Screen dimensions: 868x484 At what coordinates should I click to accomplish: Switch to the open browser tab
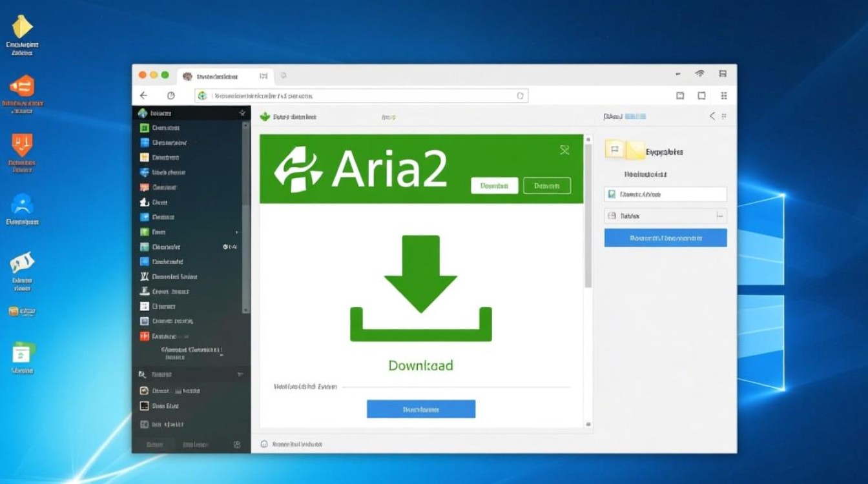coord(223,76)
